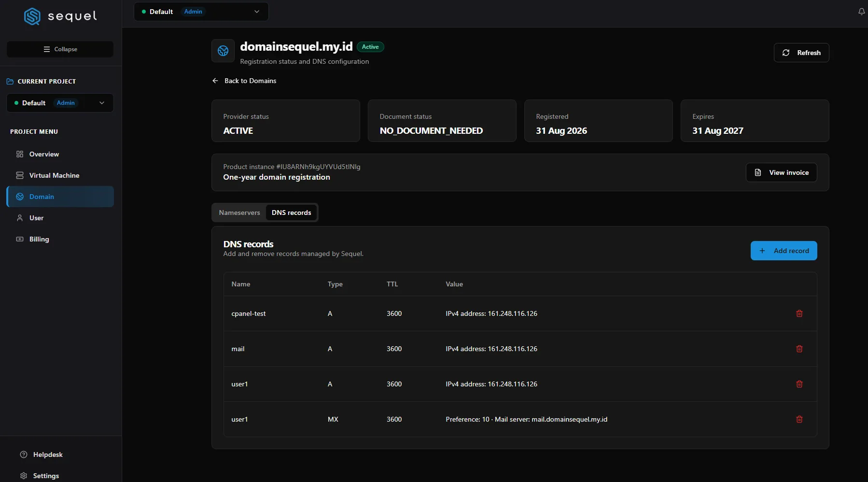The width and height of the screenshot is (868, 482).
Task: Click the Refresh button
Action: pos(801,53)
